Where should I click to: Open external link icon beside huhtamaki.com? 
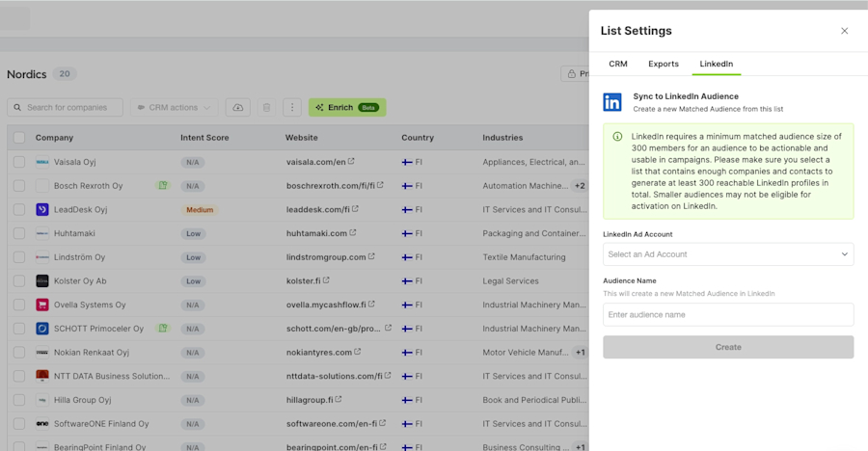tap(353, 232)
